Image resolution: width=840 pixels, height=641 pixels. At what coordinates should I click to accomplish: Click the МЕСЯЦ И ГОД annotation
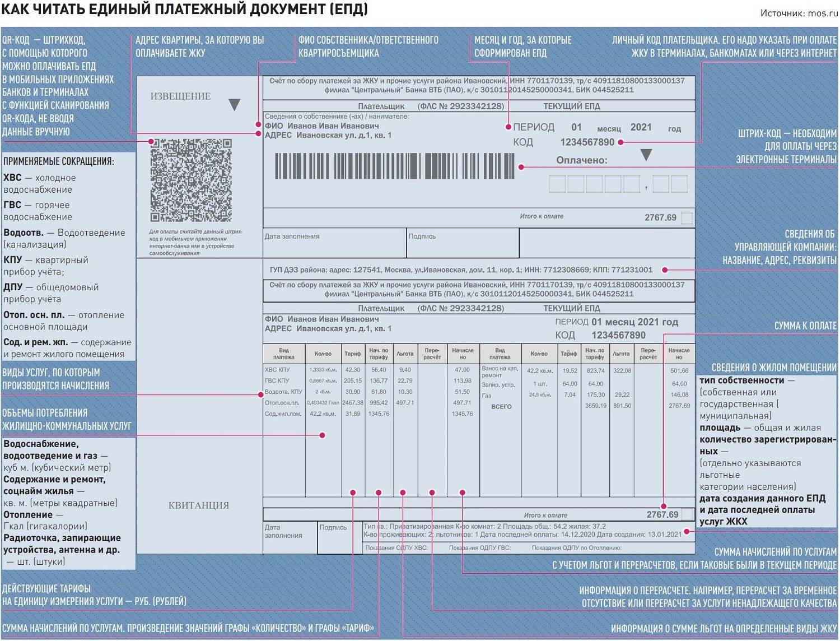pos(522,47)
